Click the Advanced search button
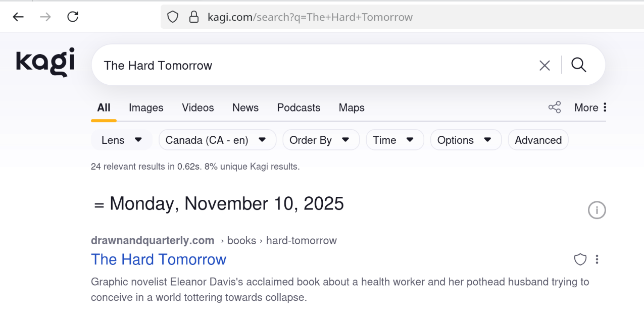Viewport: 644px width, 323px height. (538, 140)
